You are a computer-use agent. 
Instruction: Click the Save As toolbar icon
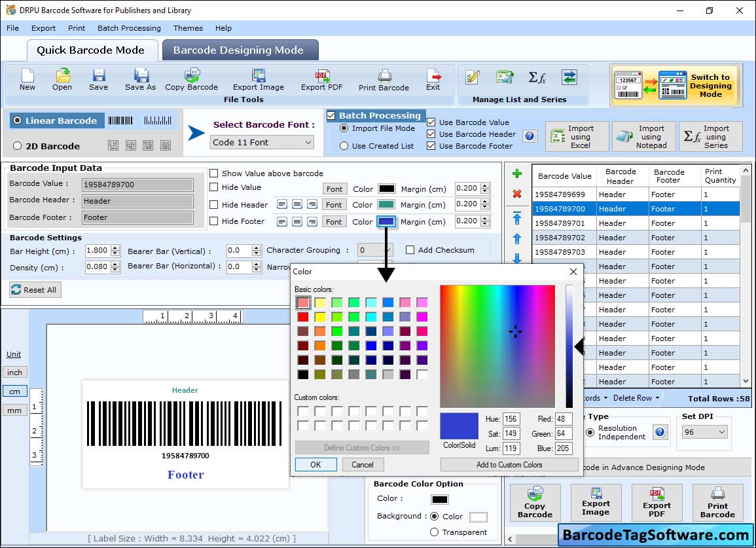[x=141, y=79]
